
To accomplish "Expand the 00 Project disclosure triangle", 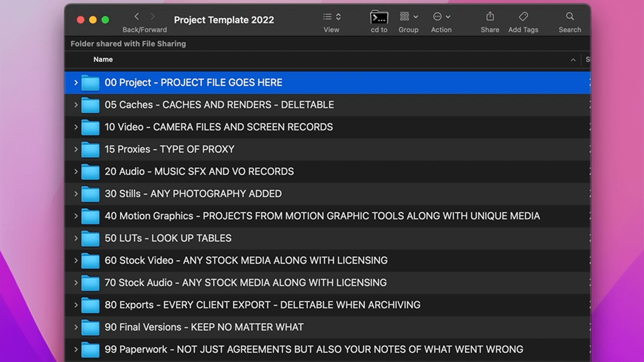I will (76, 83).
